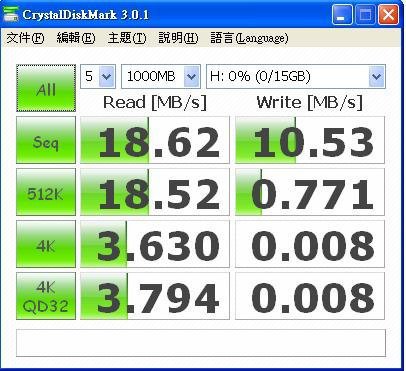This screenshot has width=406, height=371.
Task: Click the 512K write result 0.771
Action: click(x=310, y=192)
